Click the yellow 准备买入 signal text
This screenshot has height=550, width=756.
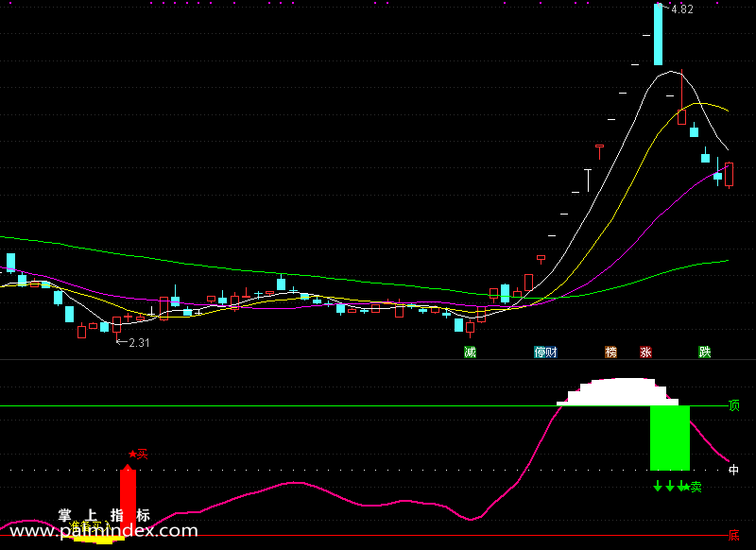(x=90, y=526)
